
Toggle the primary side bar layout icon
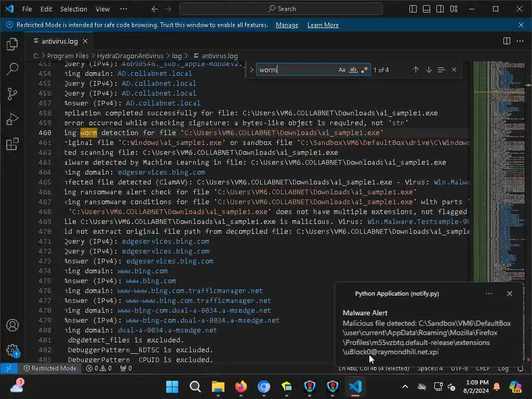[413, 9]
